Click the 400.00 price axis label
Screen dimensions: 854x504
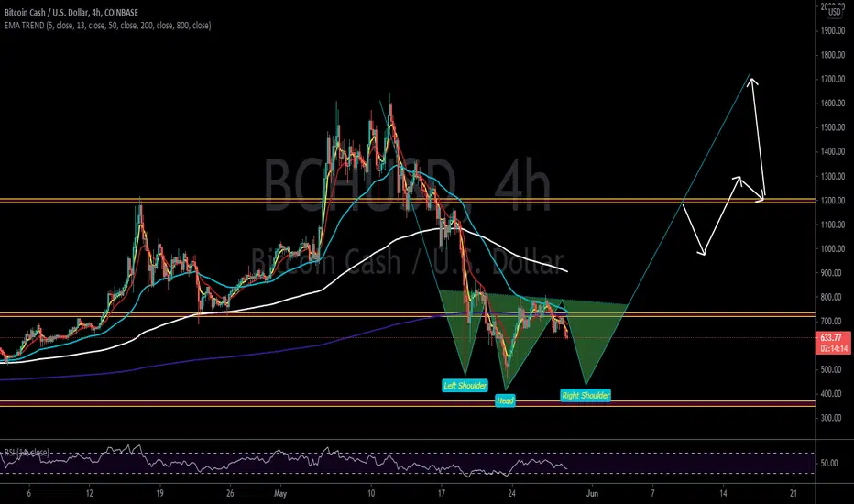click(x=832, y=394)
